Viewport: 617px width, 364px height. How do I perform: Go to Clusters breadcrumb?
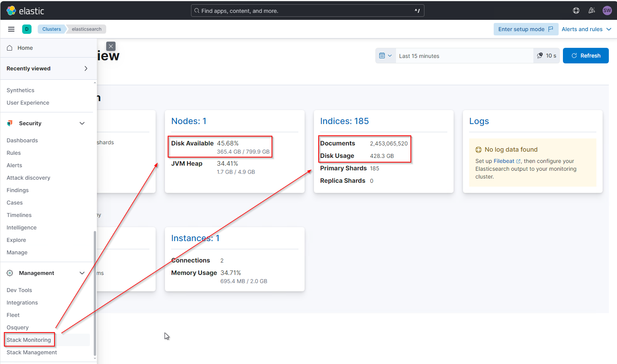tap(52, 29)
